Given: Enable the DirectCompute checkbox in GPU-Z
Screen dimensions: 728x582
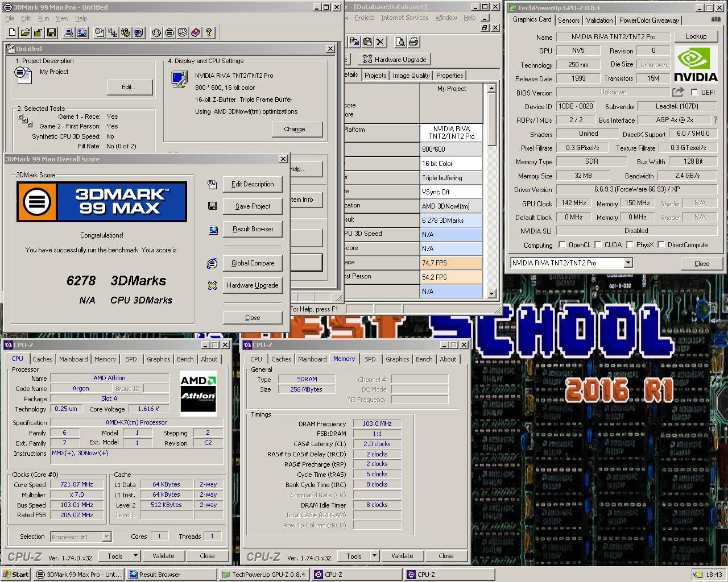Looking at the screenshot, I should tap(661, 245).
